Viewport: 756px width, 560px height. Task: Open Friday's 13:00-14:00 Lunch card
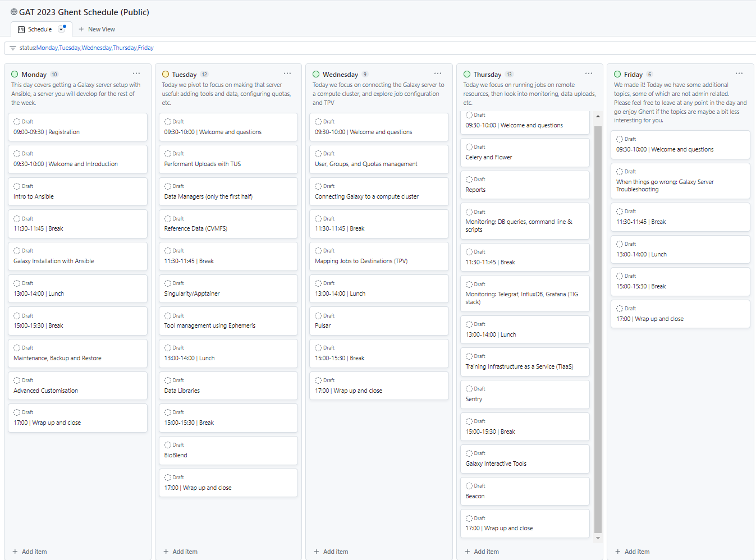(x=680, y=250)
